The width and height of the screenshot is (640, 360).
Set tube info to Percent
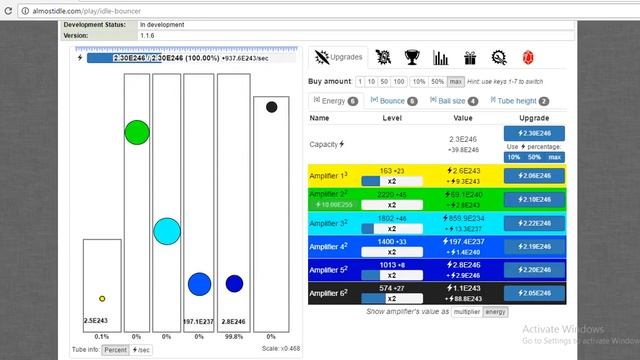coord(116,350)
